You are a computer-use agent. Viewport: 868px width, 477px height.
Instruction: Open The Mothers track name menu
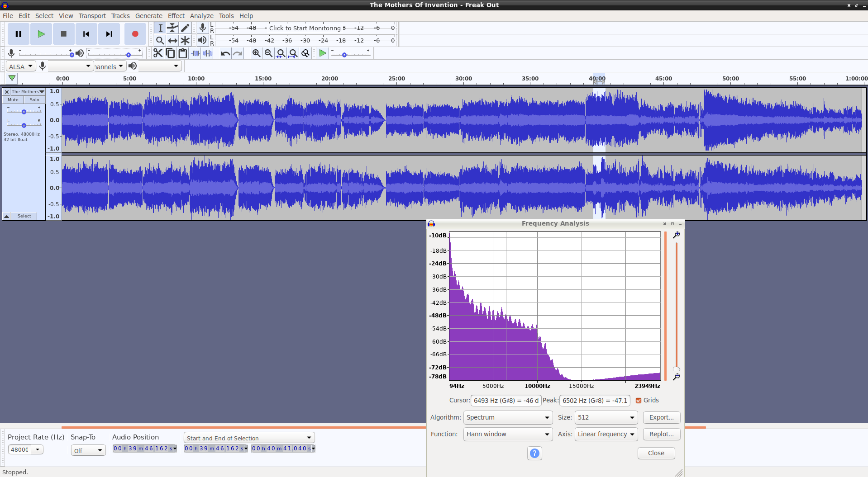click(x=28, y=92)
